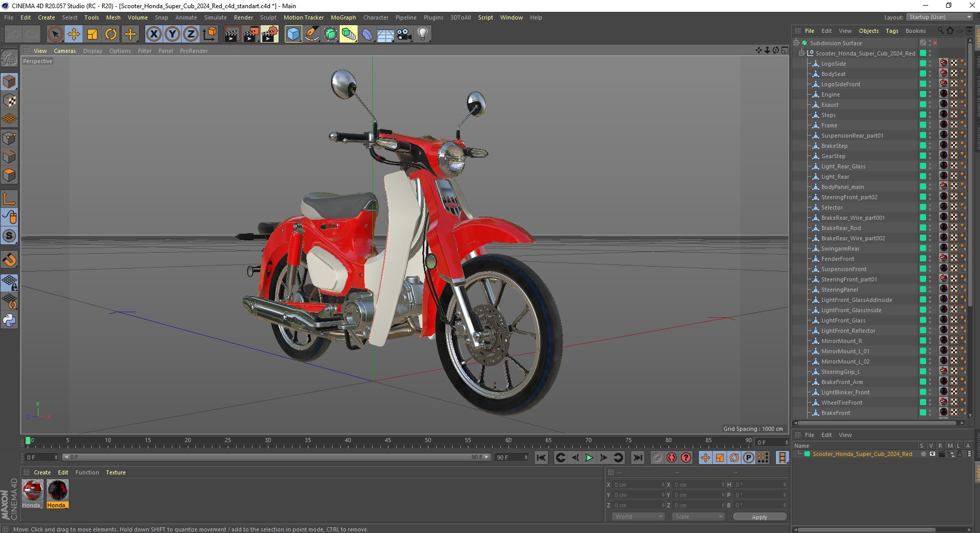Select the Scale tool in top toolbar
This screenshot has height=533, width=980.
(x=92, y=34)
